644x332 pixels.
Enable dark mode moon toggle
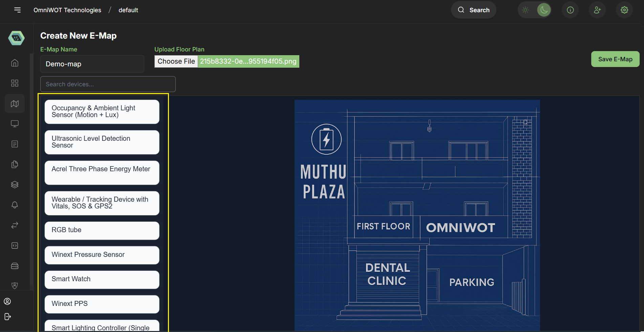click(x=544, y=10)
